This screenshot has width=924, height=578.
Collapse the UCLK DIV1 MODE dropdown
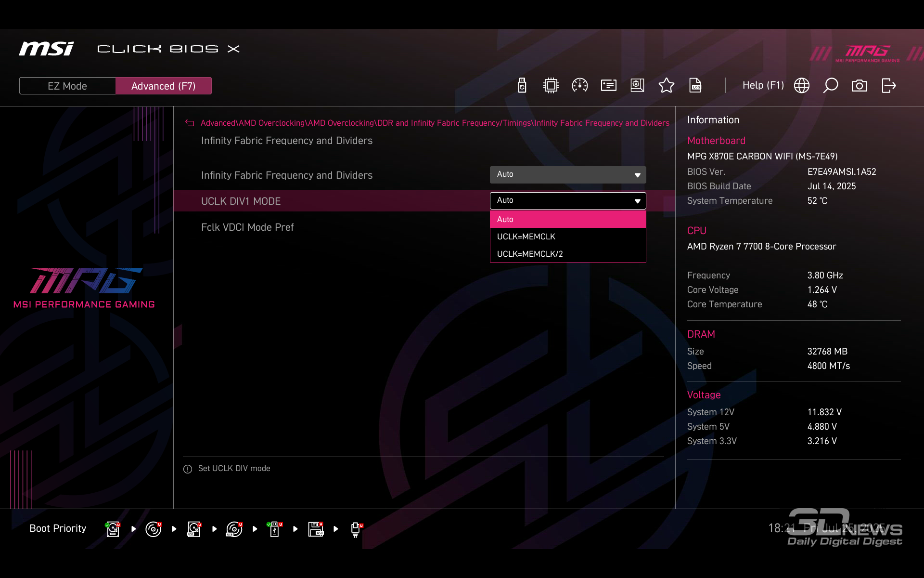[568, 200]
